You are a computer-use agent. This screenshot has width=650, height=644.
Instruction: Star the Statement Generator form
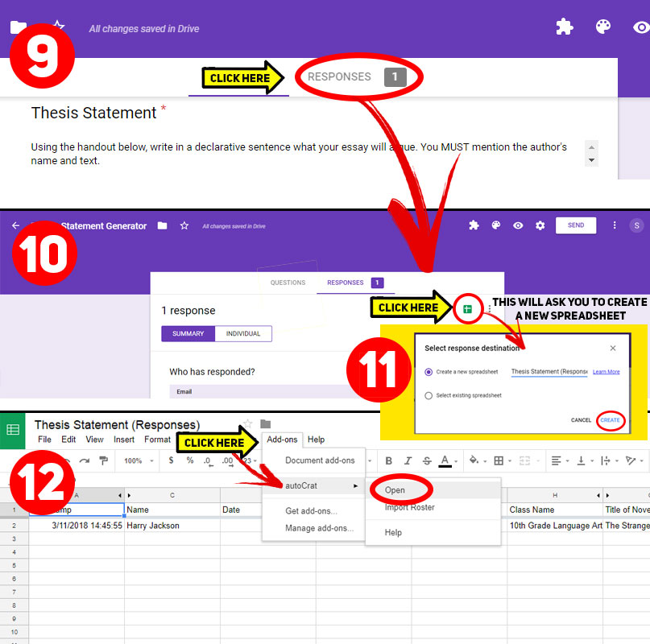[x=184, y=225]
